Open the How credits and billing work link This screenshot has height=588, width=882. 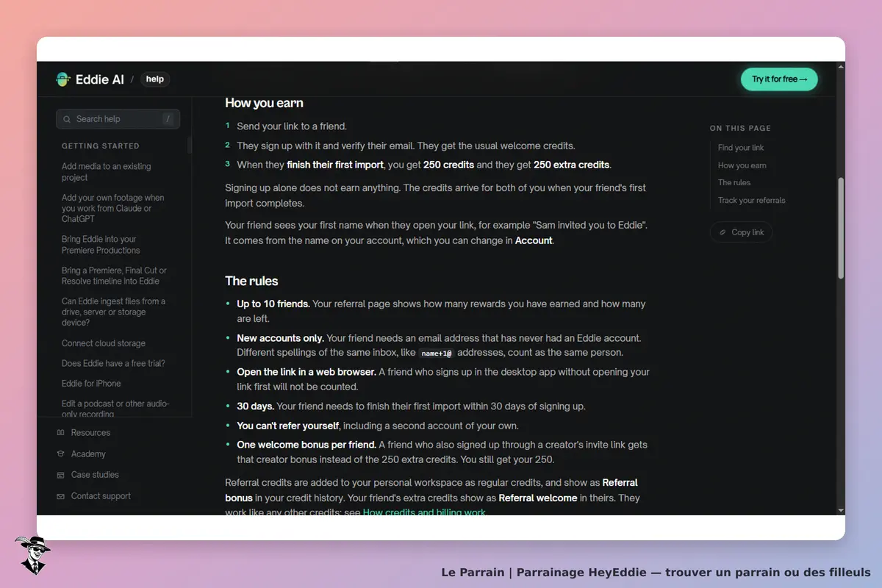pyautogui.click(x=424, y=512)
